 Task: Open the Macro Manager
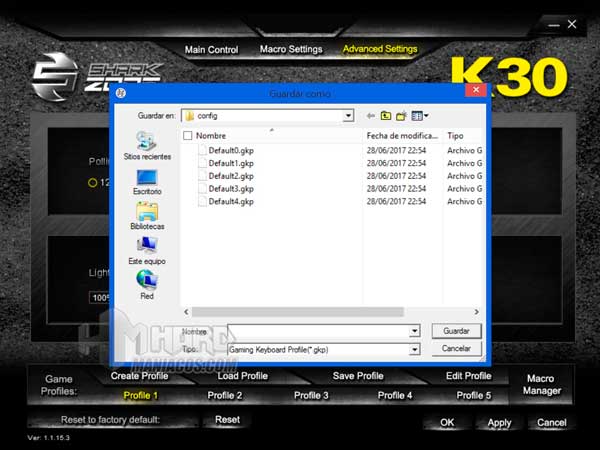(541, 385)
